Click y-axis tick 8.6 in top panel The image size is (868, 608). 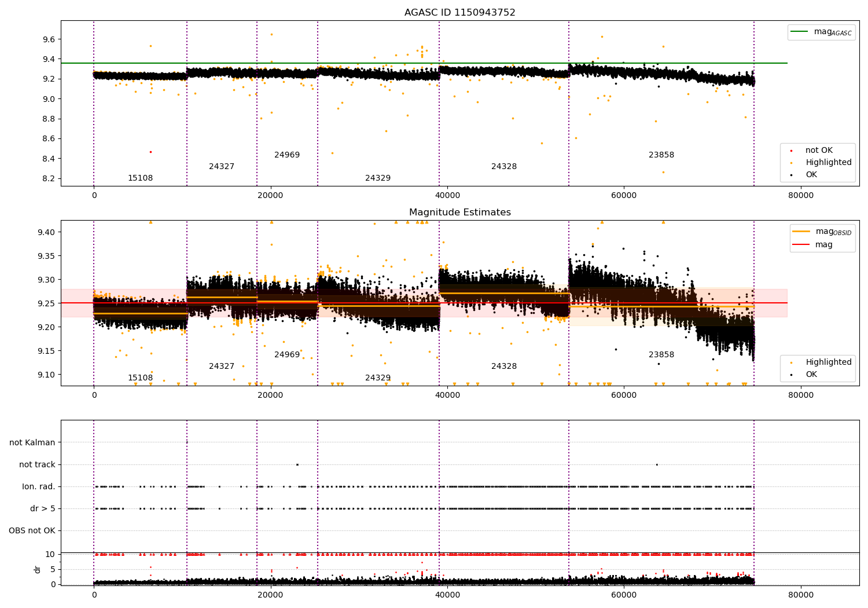point(49,138)
